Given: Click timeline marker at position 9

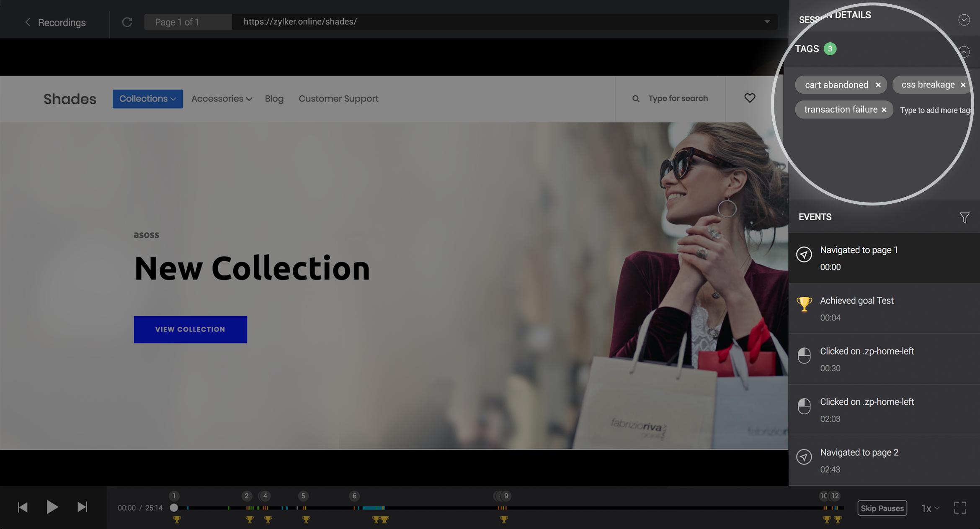Looking at the screenshot, I should 506,496.
